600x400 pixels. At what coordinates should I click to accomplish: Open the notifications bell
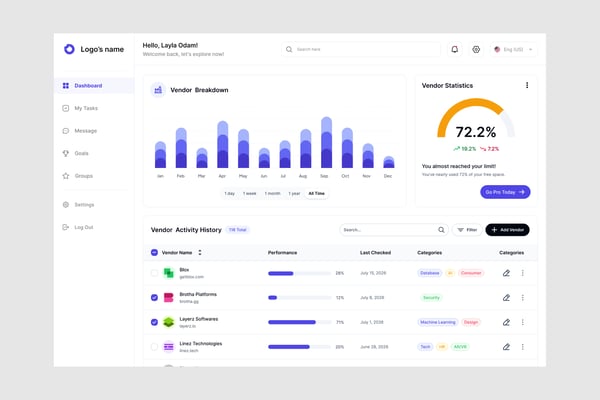[x=455, y=49]
